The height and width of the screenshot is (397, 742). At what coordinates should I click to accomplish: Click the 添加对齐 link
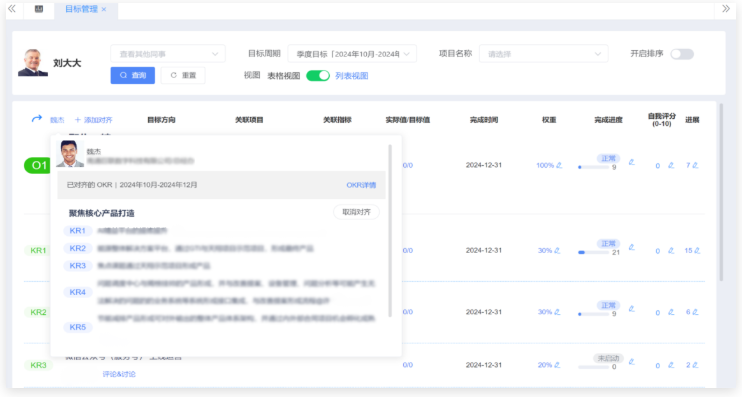[x=93, y=120]
